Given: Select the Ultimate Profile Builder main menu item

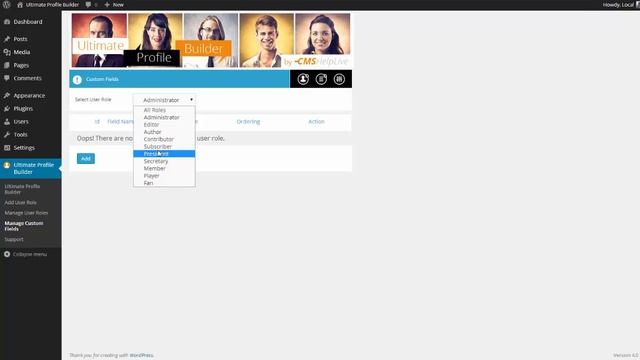Looking at the screenshot, I should pos(31,169).
